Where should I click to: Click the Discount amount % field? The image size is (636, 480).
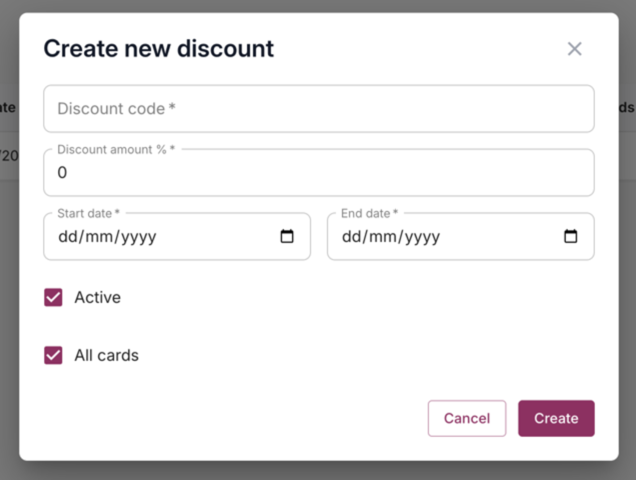click(x=318, y=173)
